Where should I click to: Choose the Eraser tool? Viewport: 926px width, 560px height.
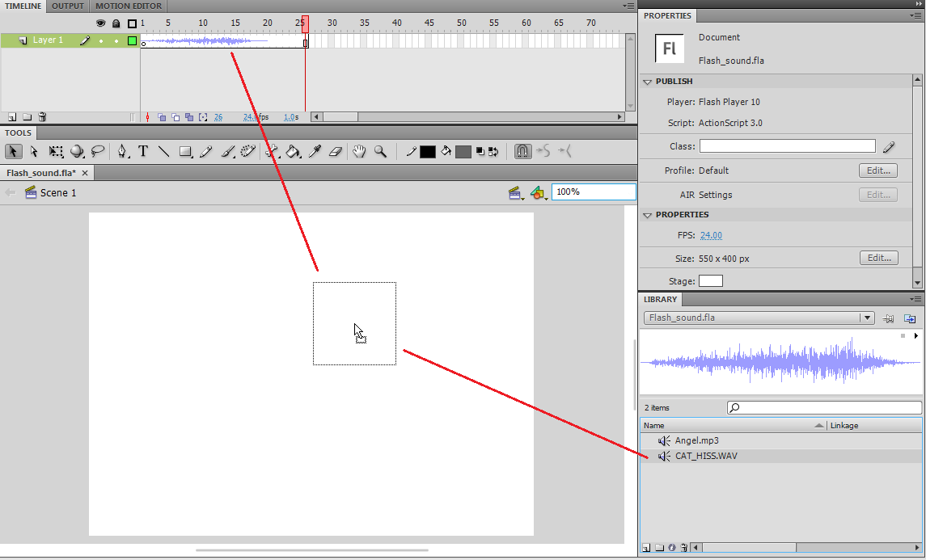click(336, 152)
